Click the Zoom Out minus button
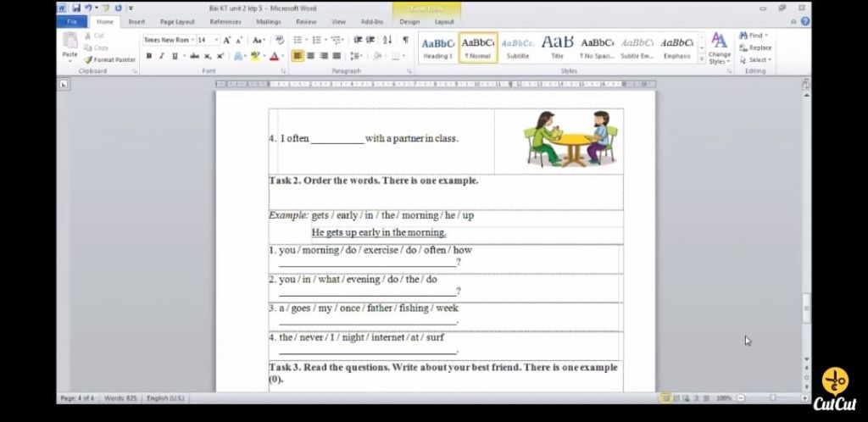The height and width of the screenshot is (422, 868). pyautogui.click(x=741, y=397)
